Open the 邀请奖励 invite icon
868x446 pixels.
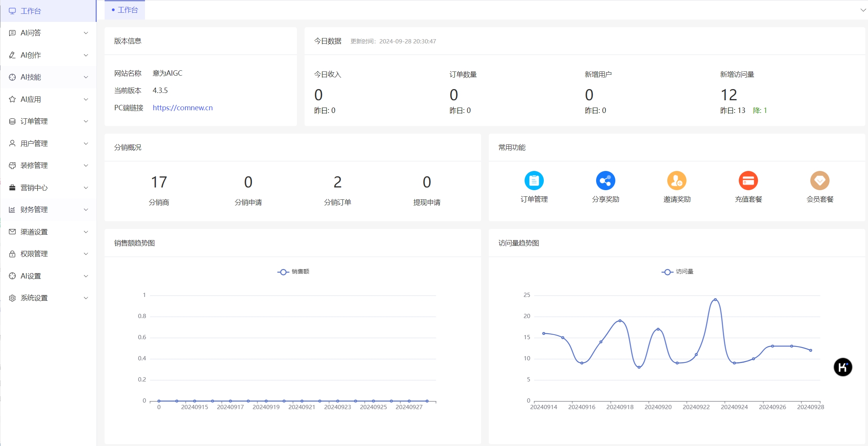click(676, 181)
